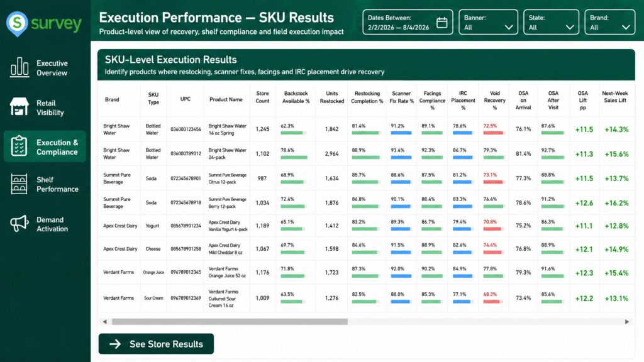Click the Scanner Fix Rate % column header
This screenshot has height=362, width=644.
pos(401,97)
